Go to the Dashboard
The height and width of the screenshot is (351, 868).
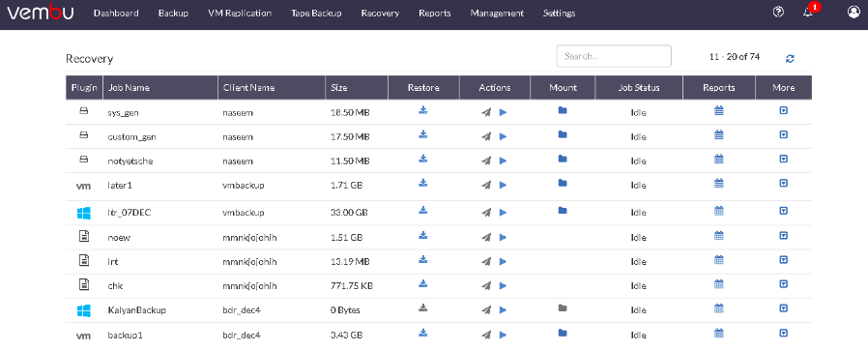[x=116, y=14]
